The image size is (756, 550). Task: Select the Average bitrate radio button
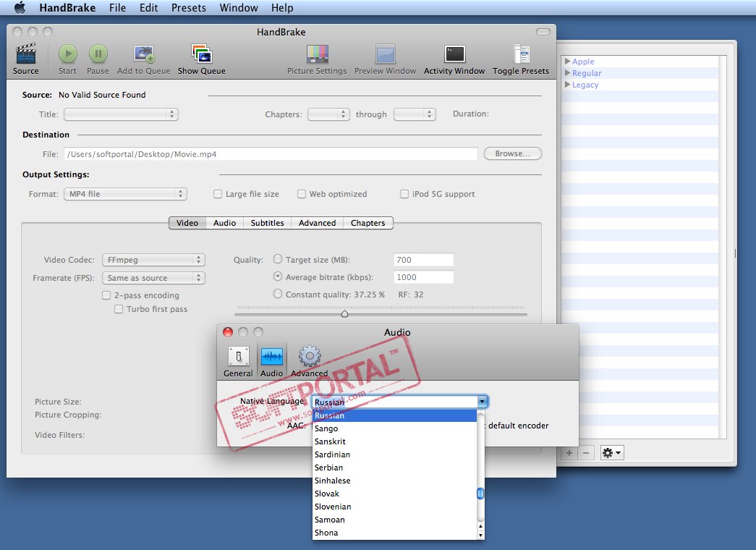(278, 276)
